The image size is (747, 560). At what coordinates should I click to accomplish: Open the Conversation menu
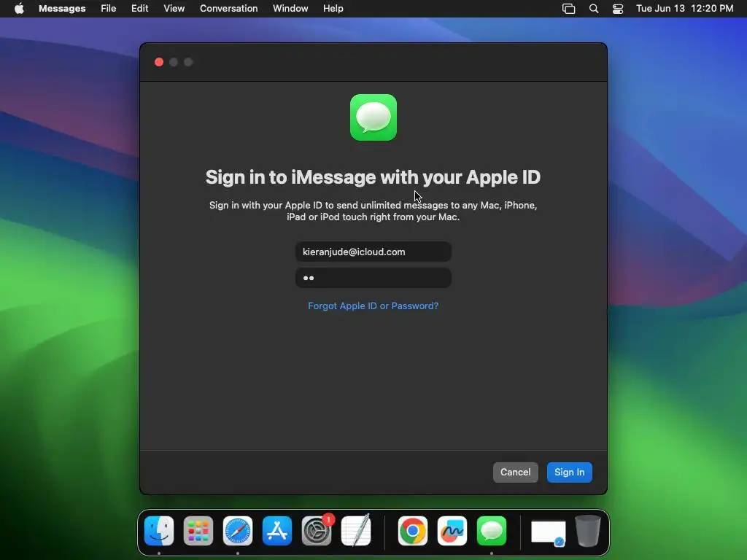coord(228,8)
